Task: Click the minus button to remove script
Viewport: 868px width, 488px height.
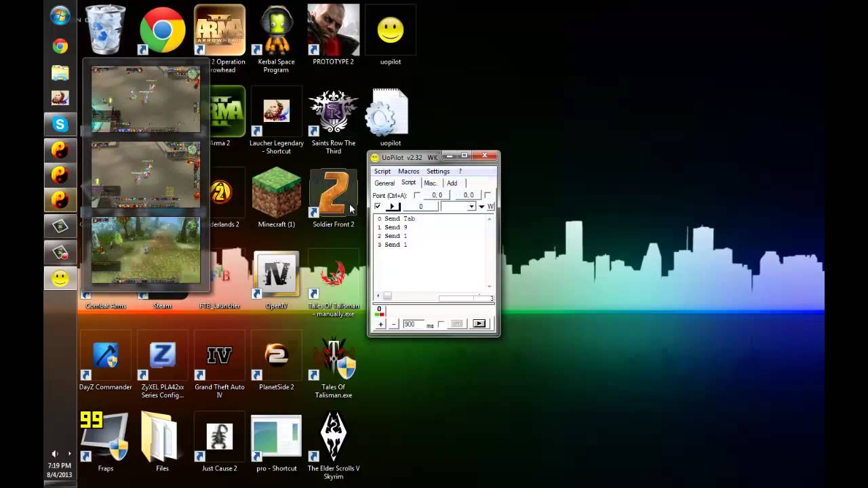Action: pyautogui.click(x=394, y=324)
